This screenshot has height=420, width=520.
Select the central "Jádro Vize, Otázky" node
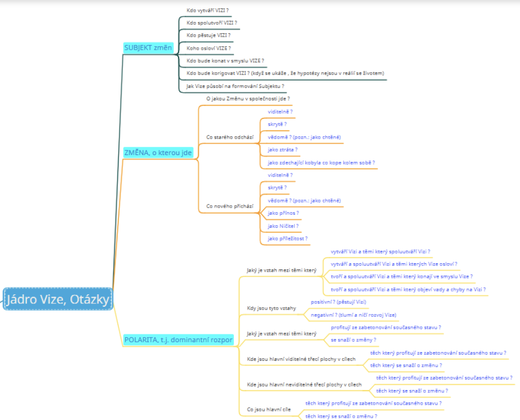click(58, 299)
